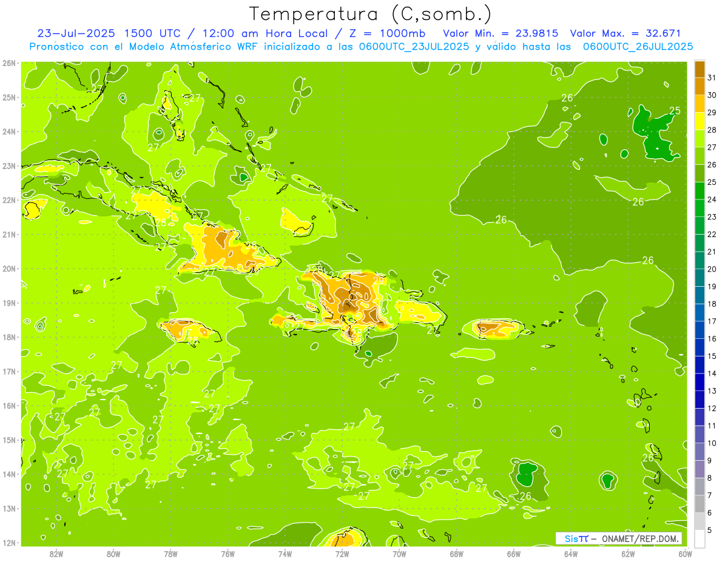Click the '15N' latitude axis label

pos(9,440)
